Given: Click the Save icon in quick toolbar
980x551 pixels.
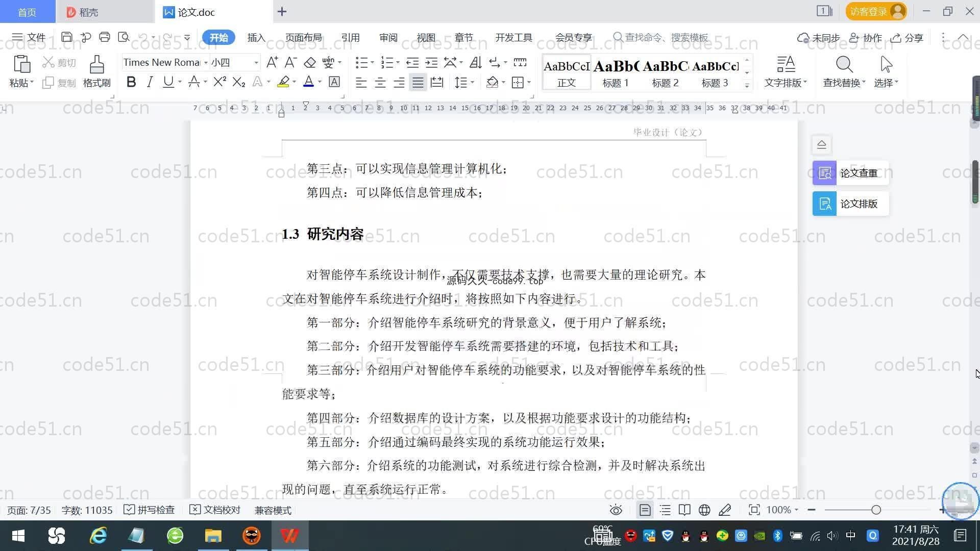Looking at the screenshot, I should (66, 37).
